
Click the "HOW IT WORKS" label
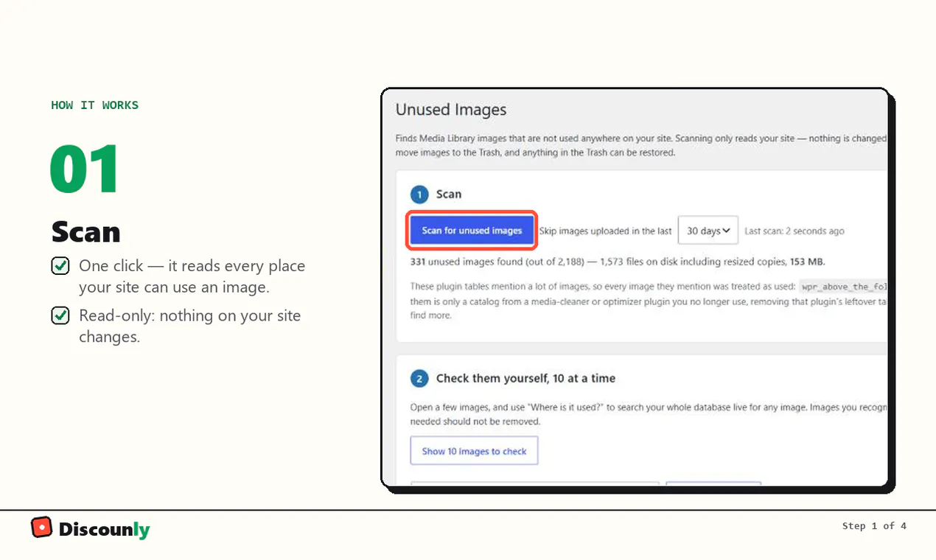pyautogui.click(x=95, y=105)
